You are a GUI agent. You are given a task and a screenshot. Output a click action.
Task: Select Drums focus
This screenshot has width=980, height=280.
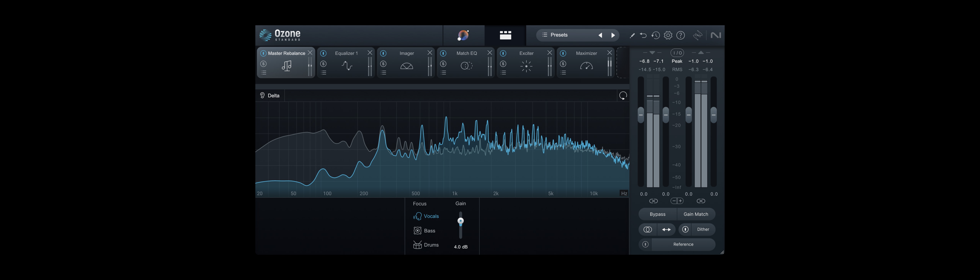click(426, 245)
